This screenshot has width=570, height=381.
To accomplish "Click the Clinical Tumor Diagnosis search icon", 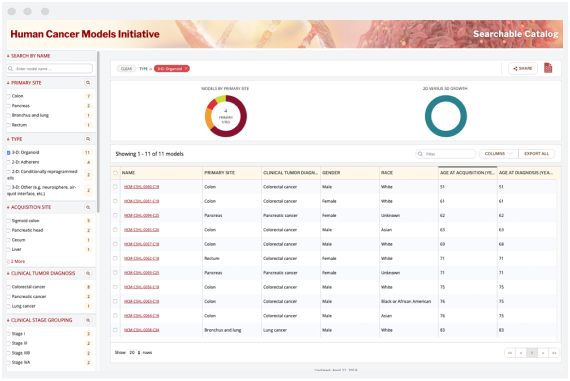I will point(88,273).
